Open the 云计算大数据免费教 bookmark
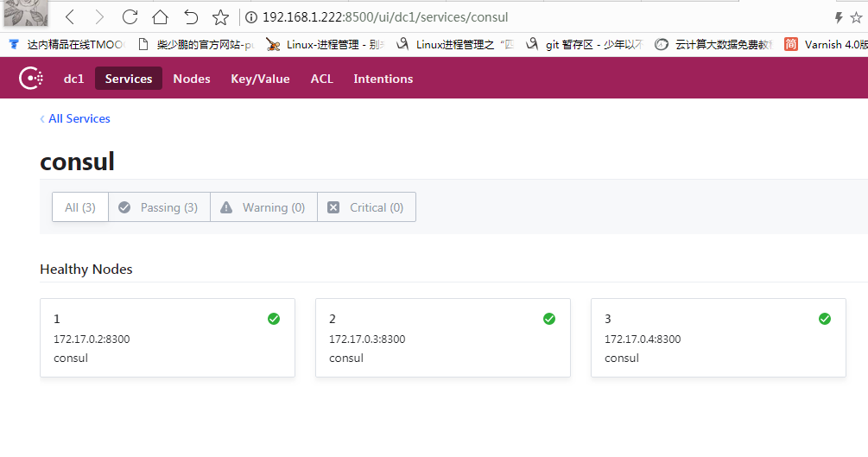Image resolution: width=868 pixels, height=457 pixels. (714, 44)
